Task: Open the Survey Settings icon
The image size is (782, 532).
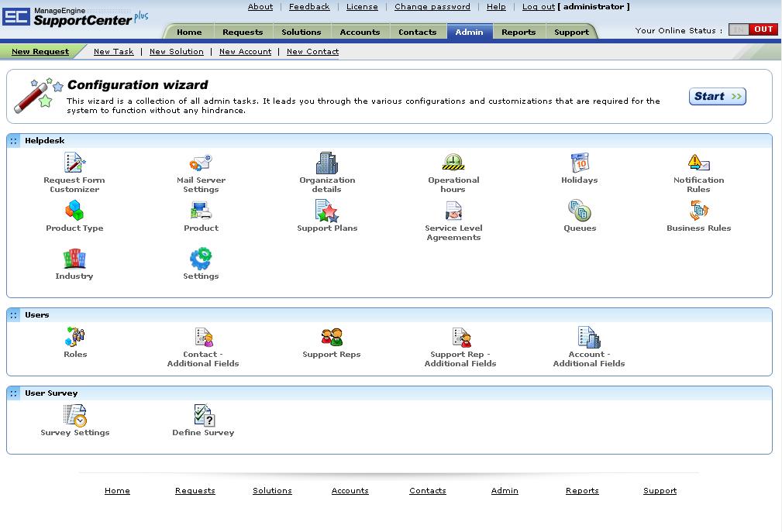Action: click(x=75, y=415)
